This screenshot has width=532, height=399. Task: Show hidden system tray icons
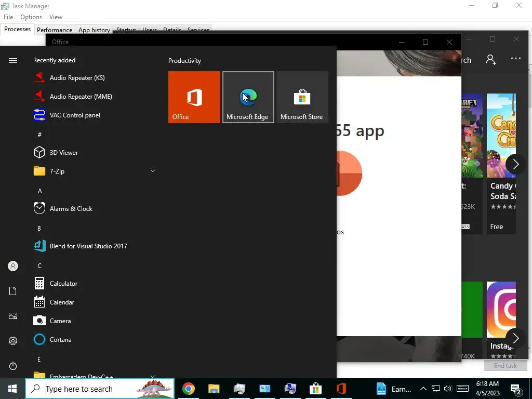point(423,389)
